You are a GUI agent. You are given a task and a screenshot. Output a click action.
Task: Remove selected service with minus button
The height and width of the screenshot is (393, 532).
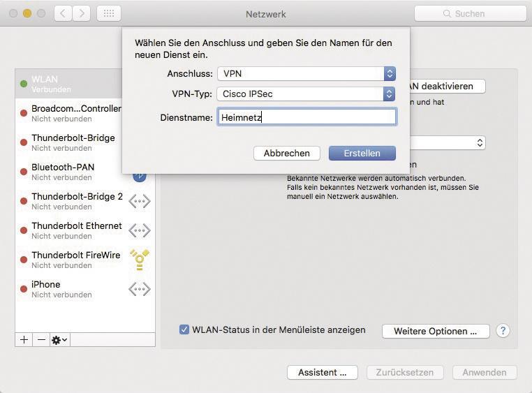click(41, 339)
